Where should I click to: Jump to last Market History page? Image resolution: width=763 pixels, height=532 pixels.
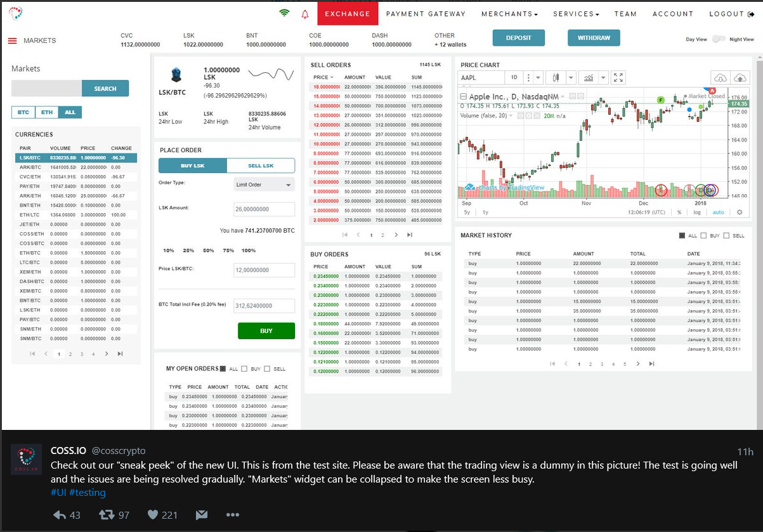(x=651, y=363)
